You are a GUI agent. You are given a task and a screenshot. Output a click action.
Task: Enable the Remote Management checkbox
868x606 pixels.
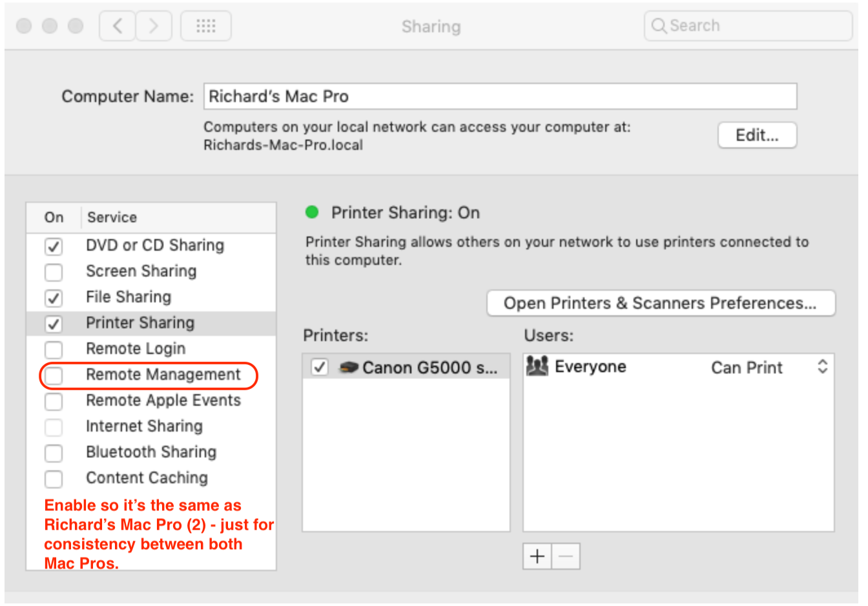click(x=54, y=375)
